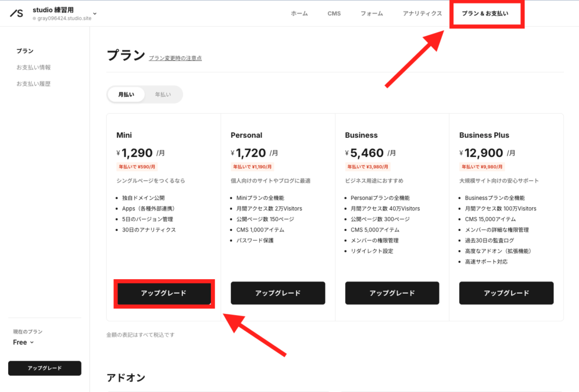Click the Apps（各種外部連携） feature line
579x392 pixels.
(148, 208)
